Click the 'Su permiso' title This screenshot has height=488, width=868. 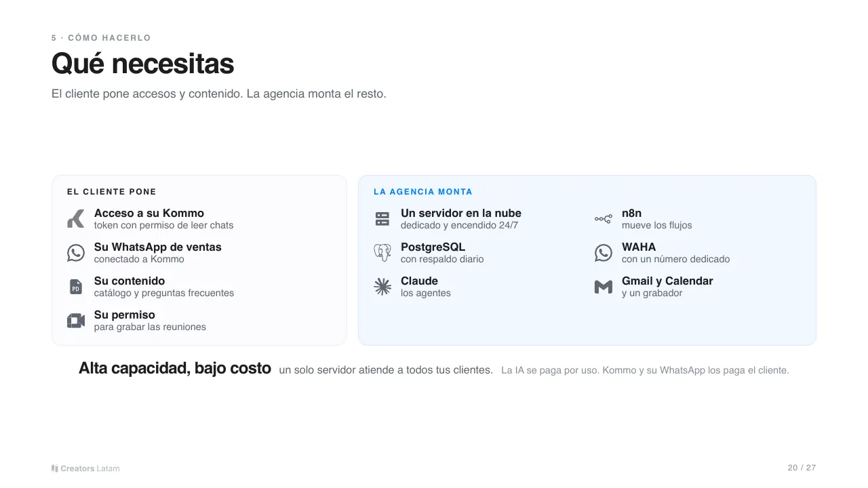pos(125,314)
